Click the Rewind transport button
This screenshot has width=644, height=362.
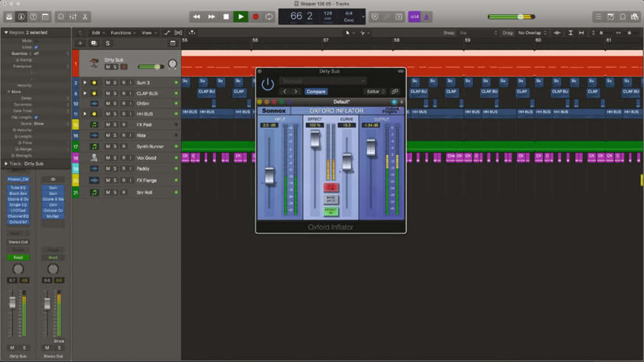click(x=197, y=17)
